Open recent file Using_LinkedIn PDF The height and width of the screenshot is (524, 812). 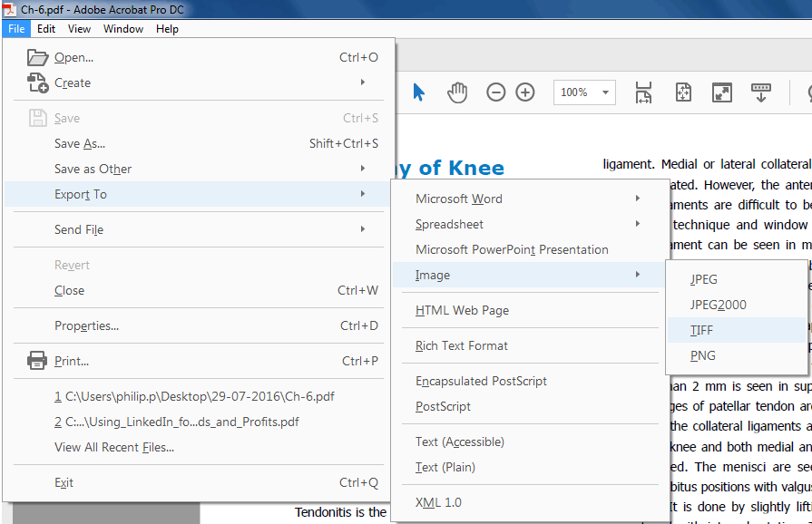pyautogui.click(x=197, y=422)
